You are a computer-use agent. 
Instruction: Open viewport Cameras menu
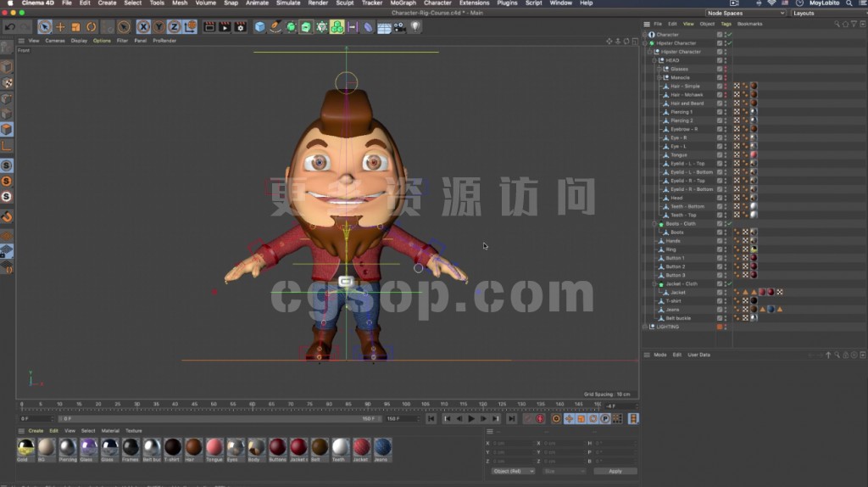pyautogui.click(x=55, y=41)
